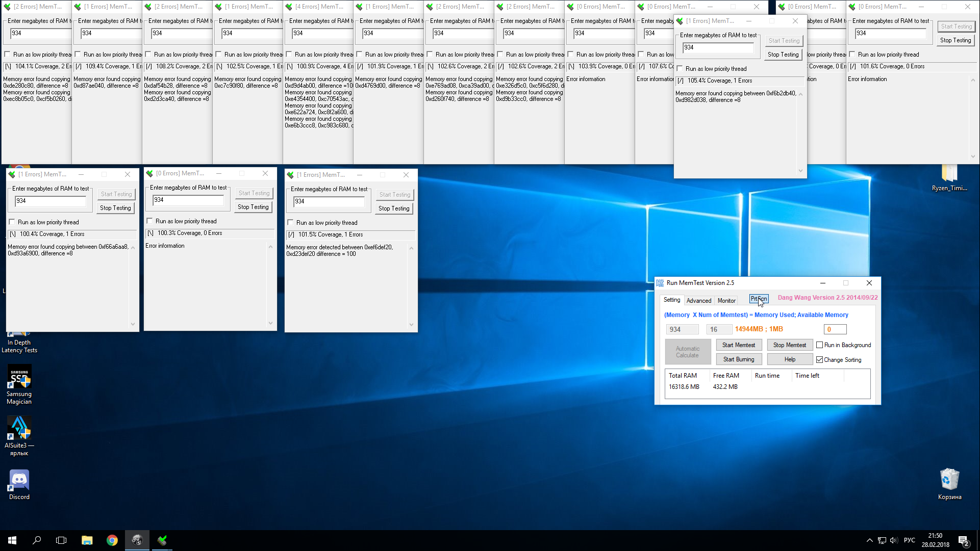Open the Ryzen_Timi... folder on the desktop

click(x=949, y=176)
